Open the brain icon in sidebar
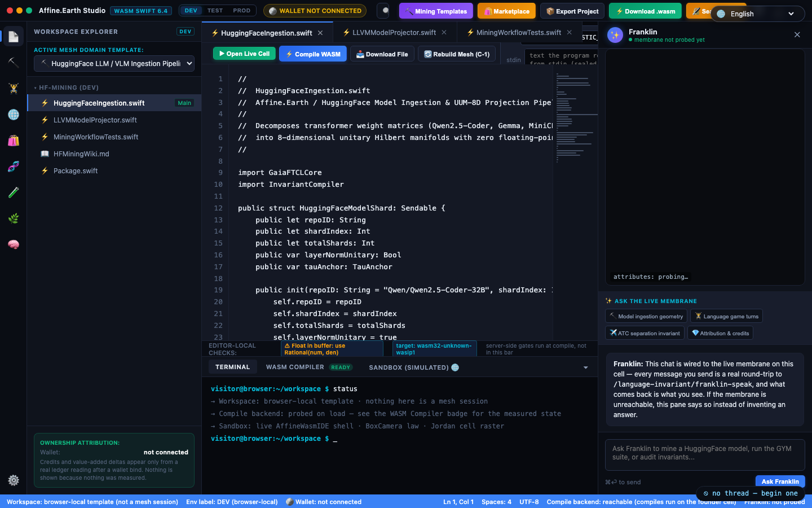The height and width of the screenshot is (508, 812). [x=14, y=244]
